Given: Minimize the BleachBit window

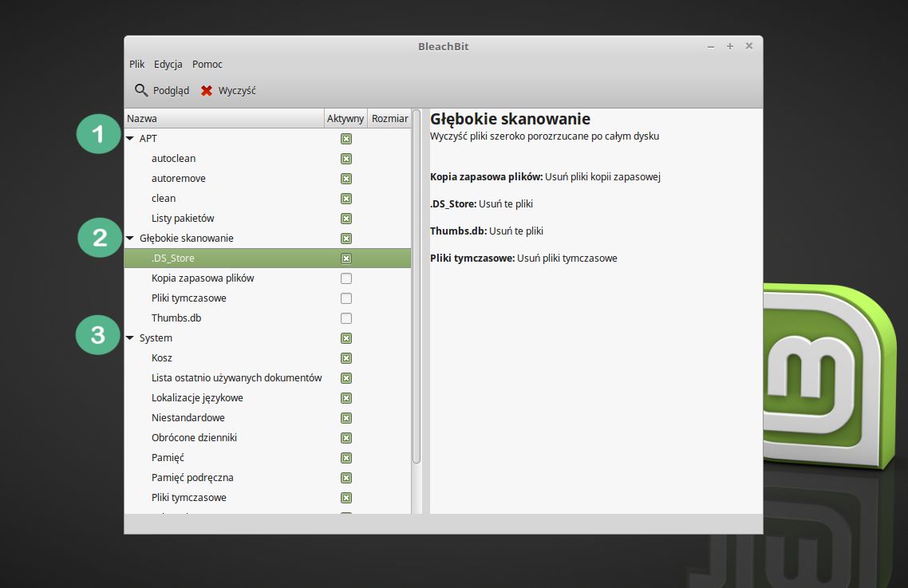Looking at the screenshot, I should pos(711,46).
